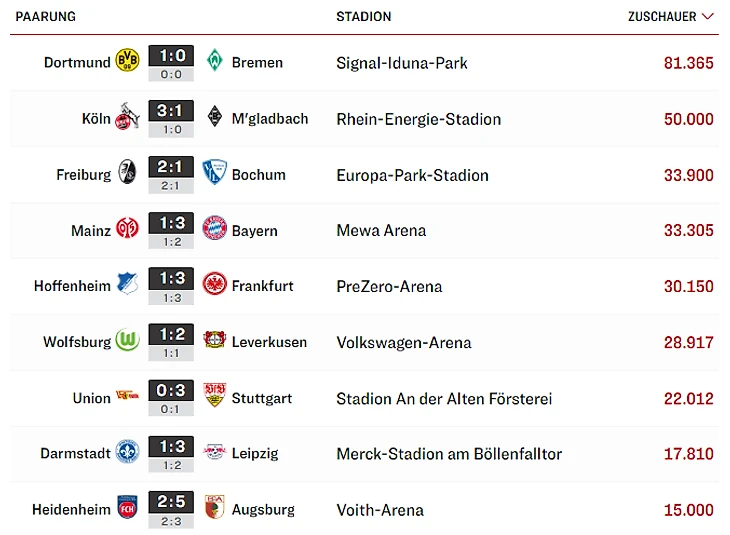
Task: Click the Hoffenheim team name
Action: (x=72, y=286)
